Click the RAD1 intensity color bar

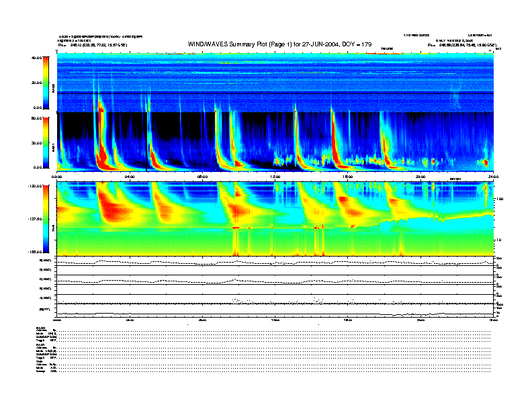click(x=45, y=142)
